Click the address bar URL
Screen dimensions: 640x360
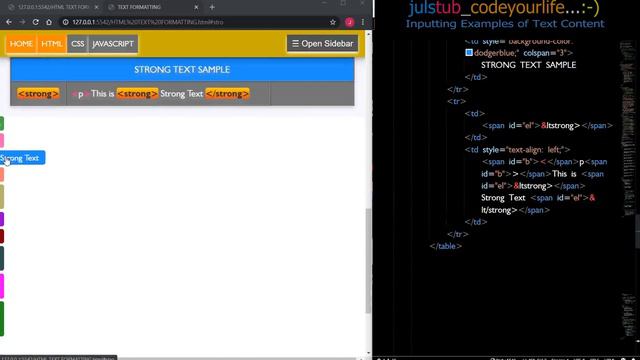tap(148, 22)
